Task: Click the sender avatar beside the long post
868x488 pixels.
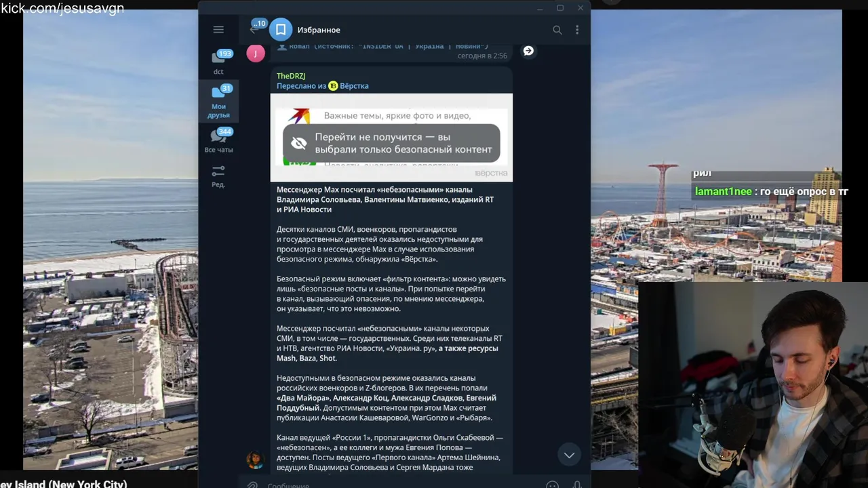Action: coord(255,460)
